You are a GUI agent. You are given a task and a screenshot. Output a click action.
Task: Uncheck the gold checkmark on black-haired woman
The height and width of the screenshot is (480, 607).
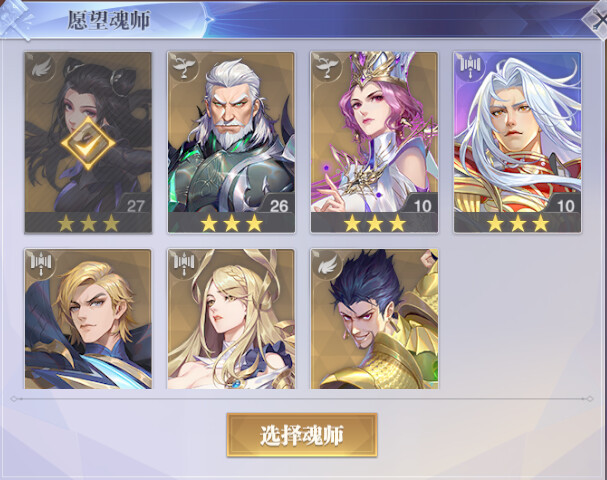pyautogui.click(x=88, y=144)
